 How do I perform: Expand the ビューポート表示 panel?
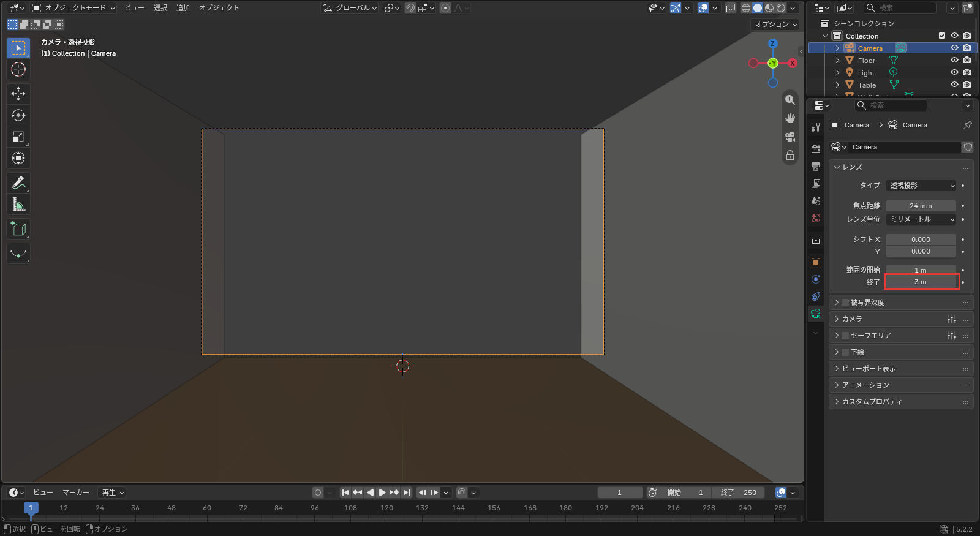[x=900, y=369]
